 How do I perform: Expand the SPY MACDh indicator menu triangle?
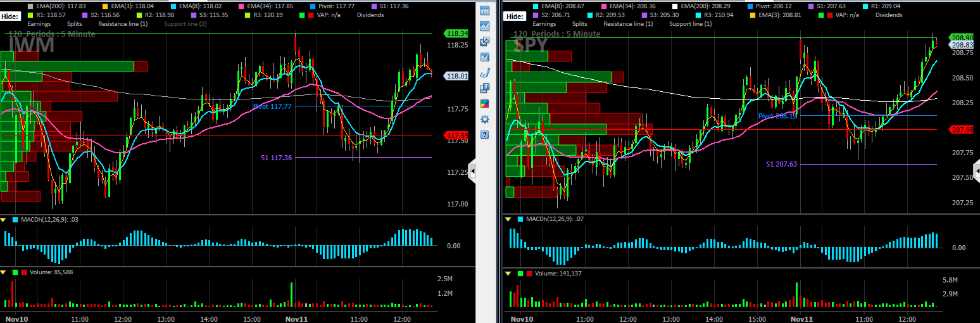coord(508,220)
